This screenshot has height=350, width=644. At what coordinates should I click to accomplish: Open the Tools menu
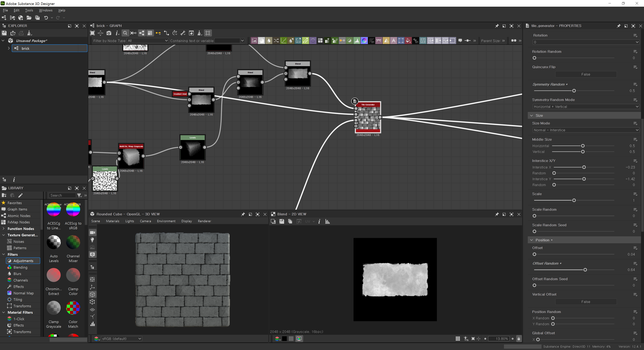(29, 10)
